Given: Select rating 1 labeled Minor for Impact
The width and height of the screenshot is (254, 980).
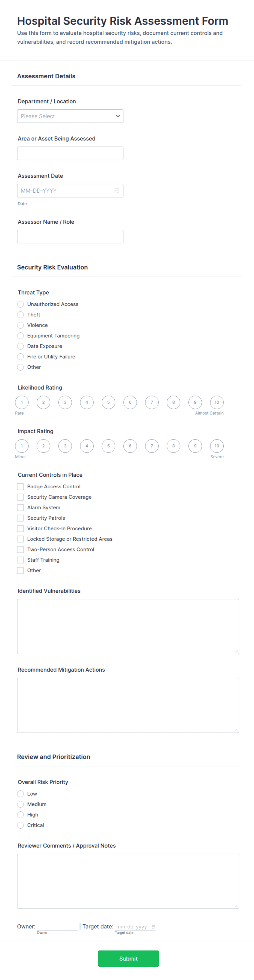Looking at the screenshot, I should [22, 446].
